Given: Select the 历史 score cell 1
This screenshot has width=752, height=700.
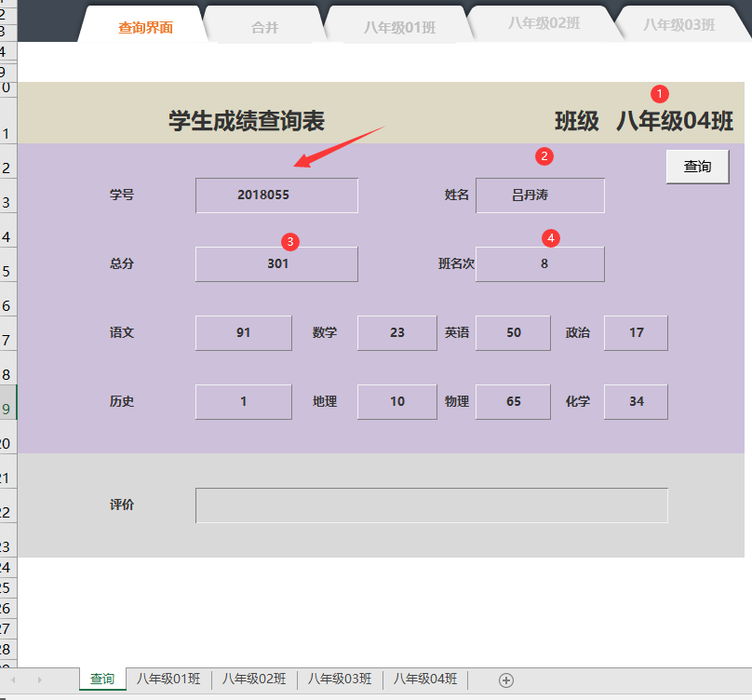Looking at the screenshot, I should pos(244,401).
